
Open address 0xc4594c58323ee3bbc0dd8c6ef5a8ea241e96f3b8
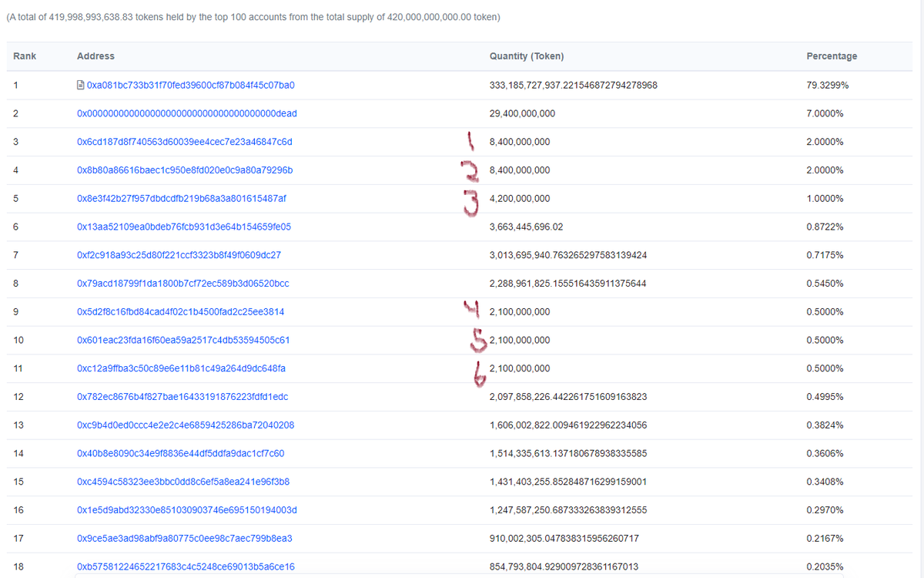pyautogui.click(x=183, y=481)
